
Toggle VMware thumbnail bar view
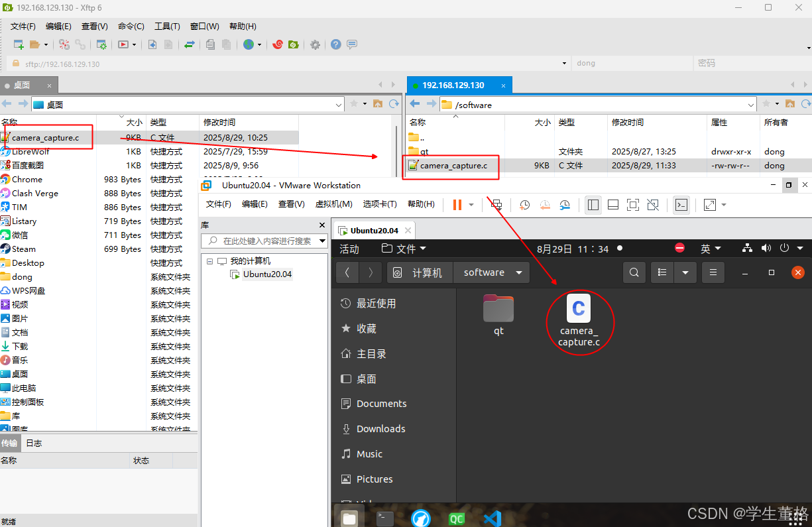tap(613, 205)
